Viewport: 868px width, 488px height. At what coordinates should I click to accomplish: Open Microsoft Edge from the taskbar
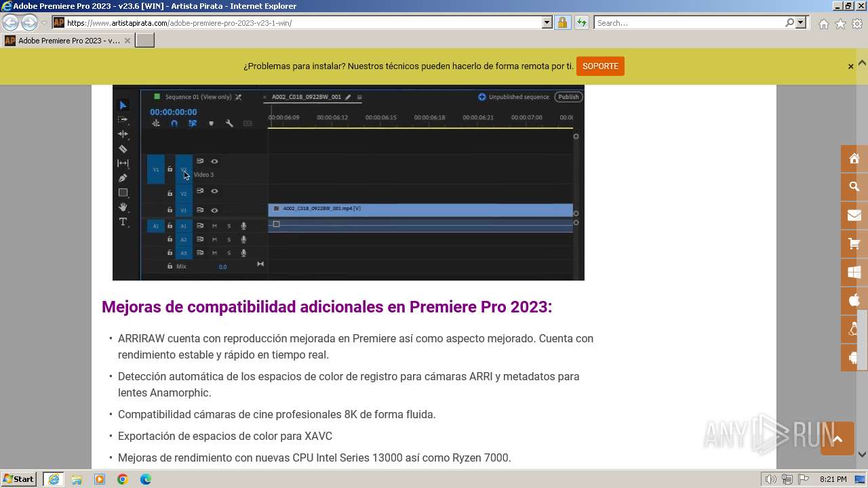tap(145, 479)
